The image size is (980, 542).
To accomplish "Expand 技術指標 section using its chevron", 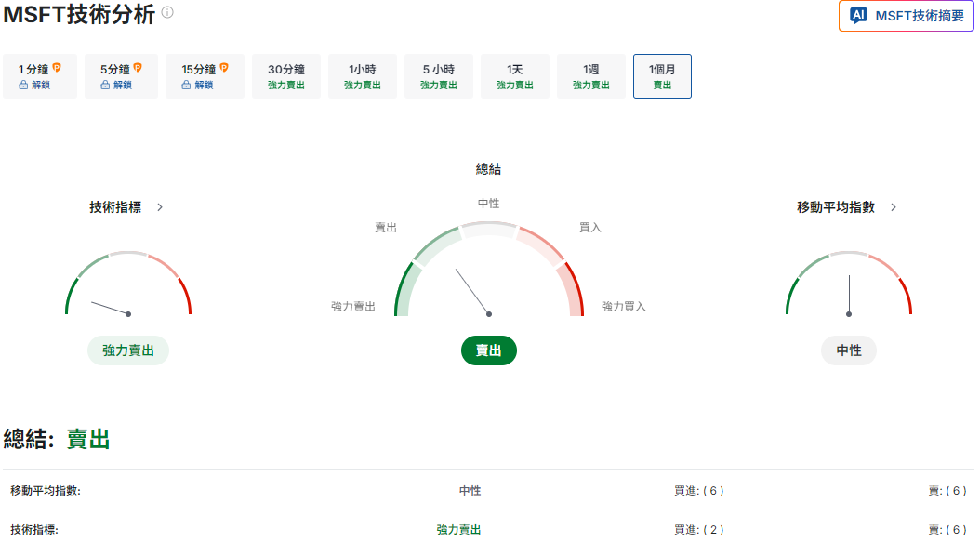I will click(x=159, y=207).
